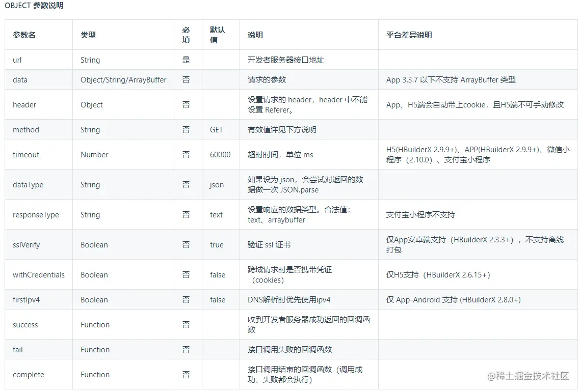Click the json default value of dataType
This screenshot has width=580, height=392.
(216, 184)
